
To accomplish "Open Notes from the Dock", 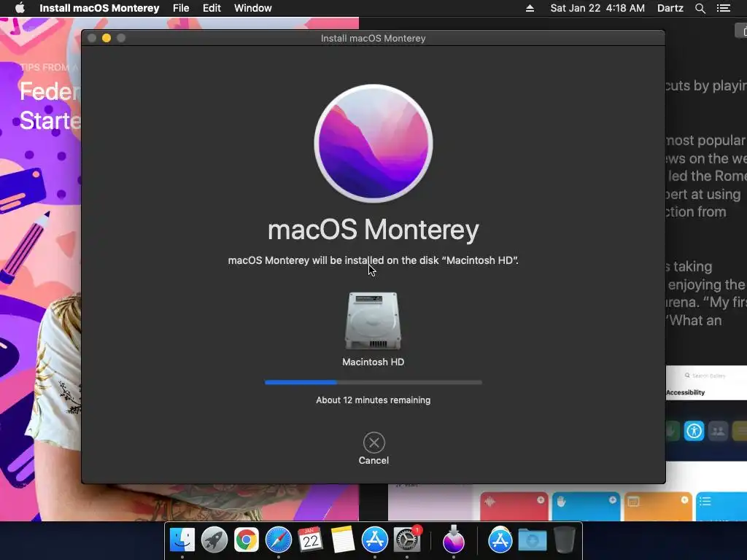I will coord(343,540).
